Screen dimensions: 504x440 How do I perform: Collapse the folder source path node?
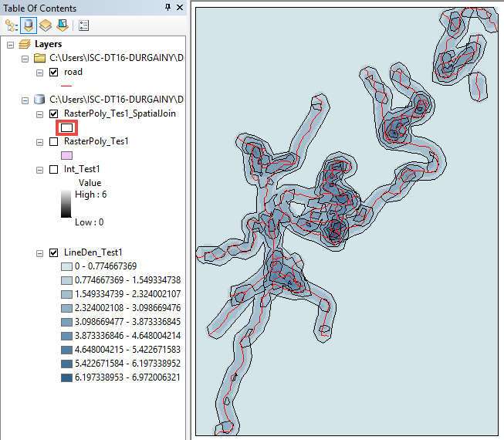pyautogui.click(x=25, y=59)
